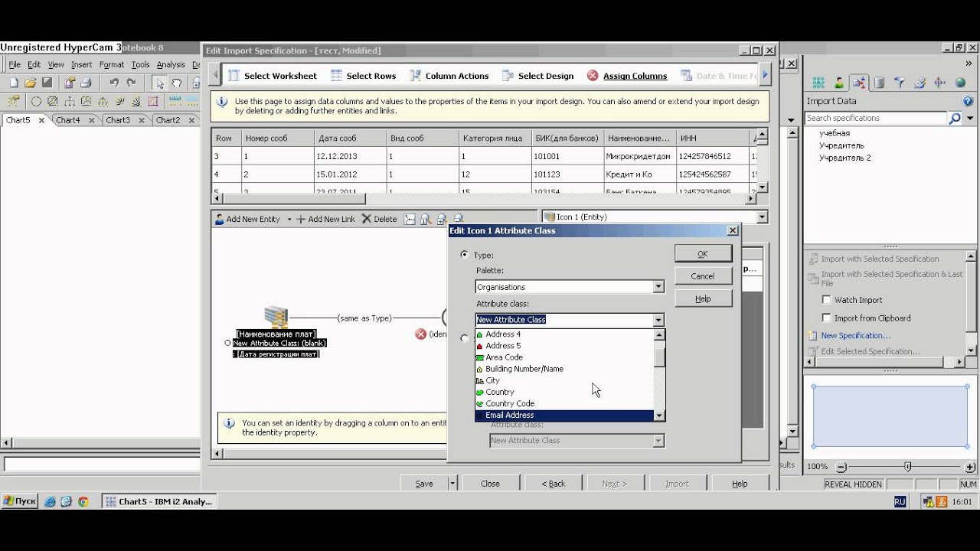Go to the Column Actions step
The width and height of the screenshot is (980, 551).
click(x=449, y=76)
